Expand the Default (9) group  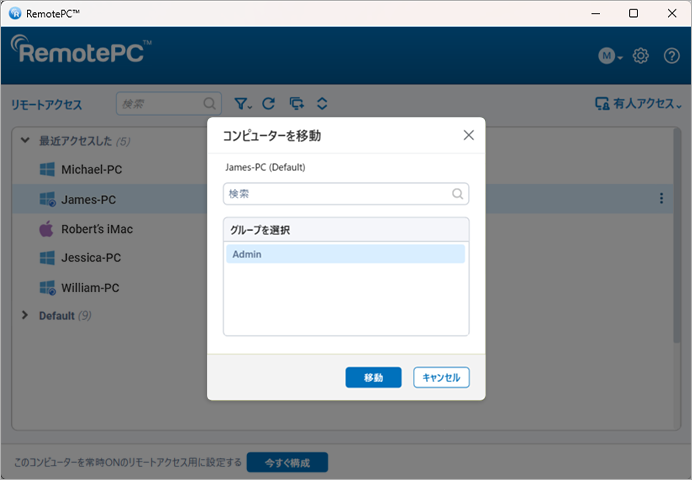click(25, 315)
